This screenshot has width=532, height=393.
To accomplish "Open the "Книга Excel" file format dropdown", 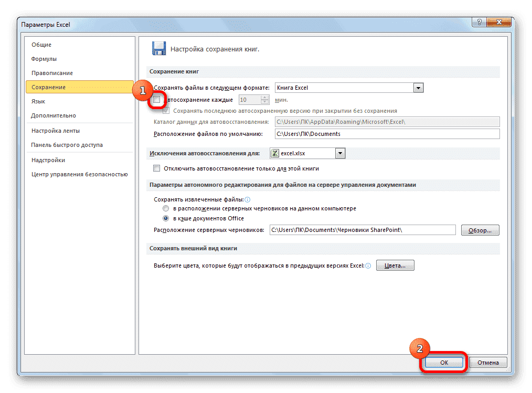I will (x=418, y=87).
